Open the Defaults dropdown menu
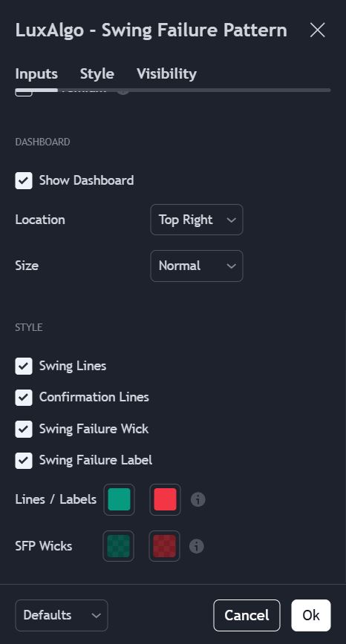 click(x=62, y=615)
